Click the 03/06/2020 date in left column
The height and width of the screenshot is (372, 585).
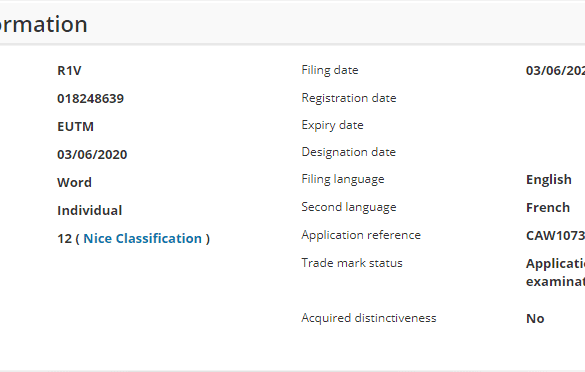(x=92, y=154)
